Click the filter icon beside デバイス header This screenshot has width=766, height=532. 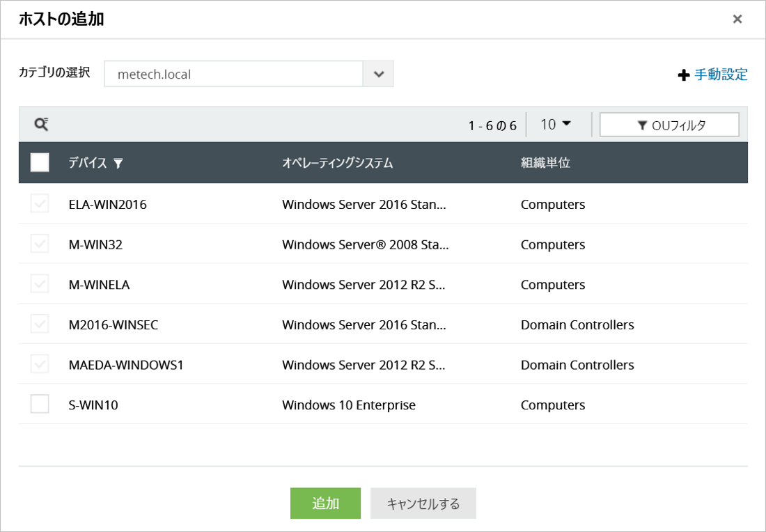point(118,164)
